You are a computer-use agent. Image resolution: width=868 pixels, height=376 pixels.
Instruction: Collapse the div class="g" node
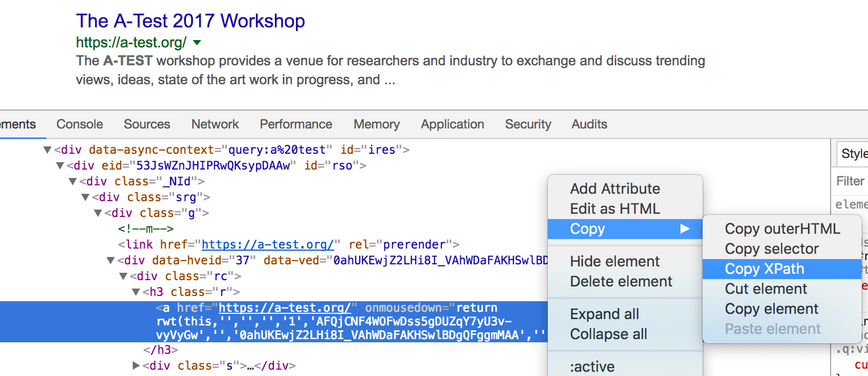coord(98,213)
